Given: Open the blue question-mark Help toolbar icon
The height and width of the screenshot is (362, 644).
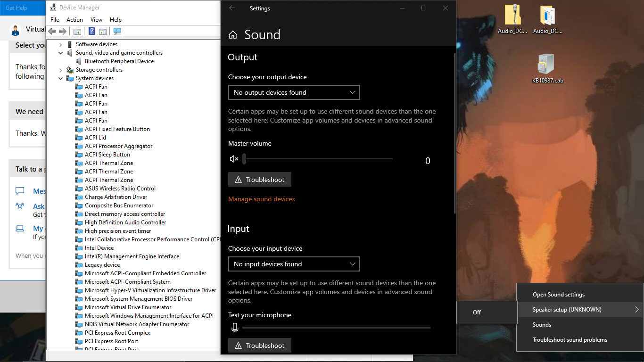Looking at the screenshot, I should coord(91,32).
